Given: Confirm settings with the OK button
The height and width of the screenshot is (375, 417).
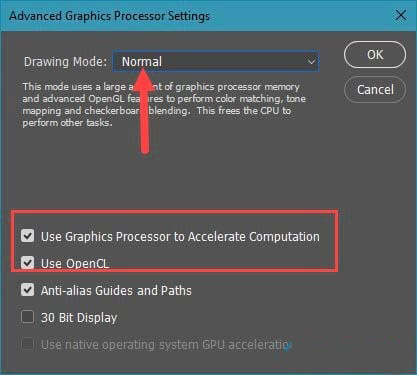Looking at the screenshot, I should [375, 55].
